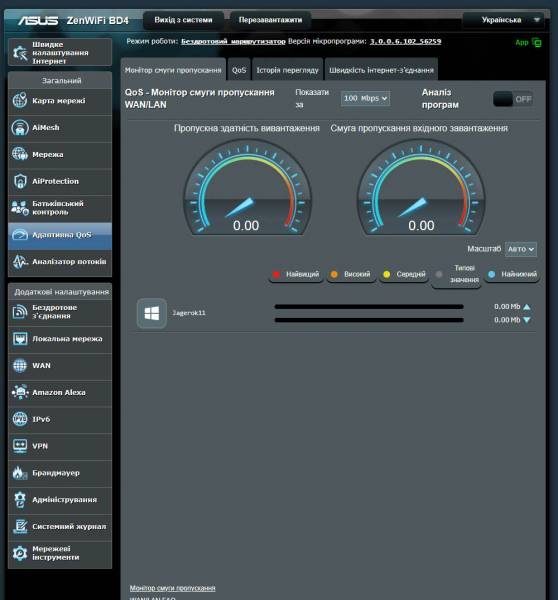
Task: Click the Zagerok11 device name
Action: pyautogui.click(x=189, y=313)
